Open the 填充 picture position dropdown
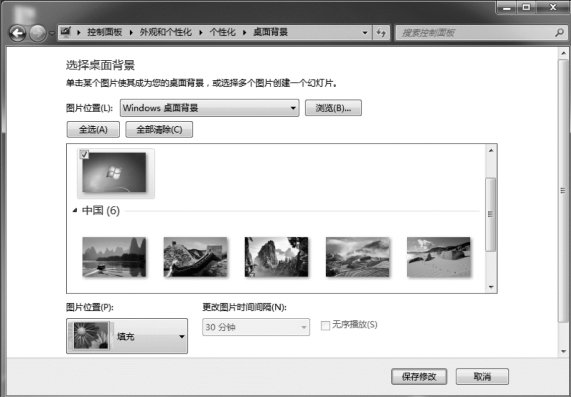 127,336
